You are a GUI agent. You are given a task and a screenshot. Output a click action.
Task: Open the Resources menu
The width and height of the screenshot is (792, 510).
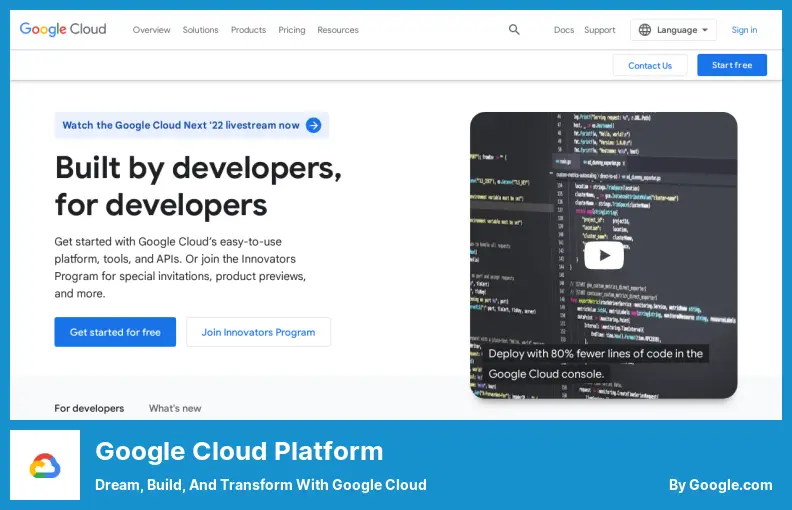pos(338,30)
